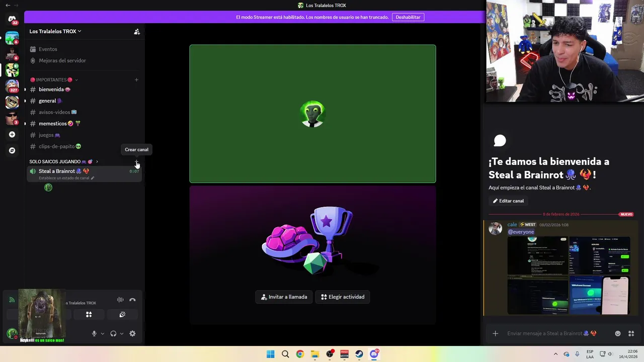Open Chrome from the taskbar

point(300,354)
